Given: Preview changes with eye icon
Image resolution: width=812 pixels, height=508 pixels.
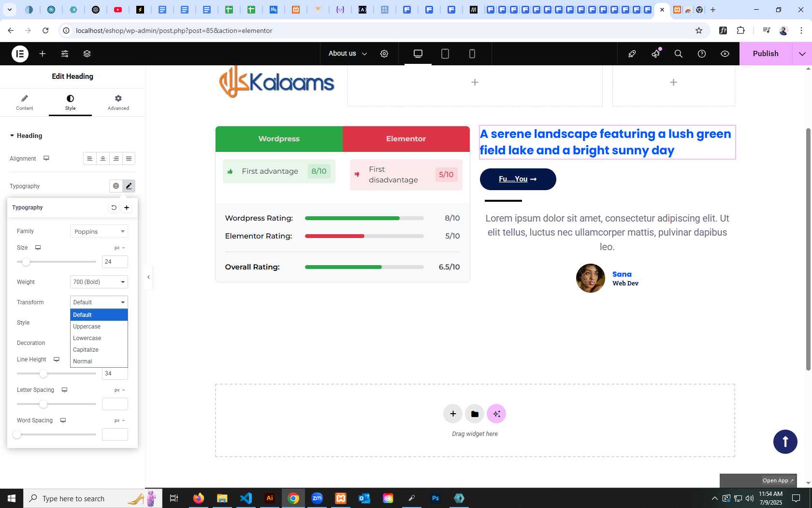Looking at the screenshot, I should [725, 54].
